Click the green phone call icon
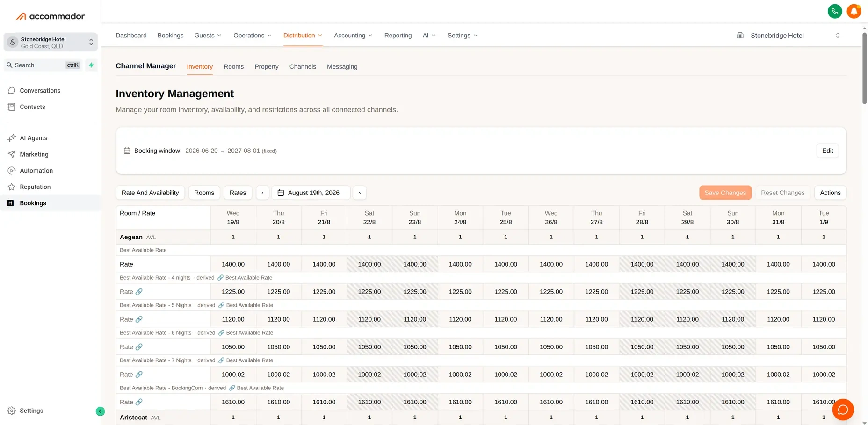Image resolution: width=868 pixels, height=425 pixels. pos(835,11)
